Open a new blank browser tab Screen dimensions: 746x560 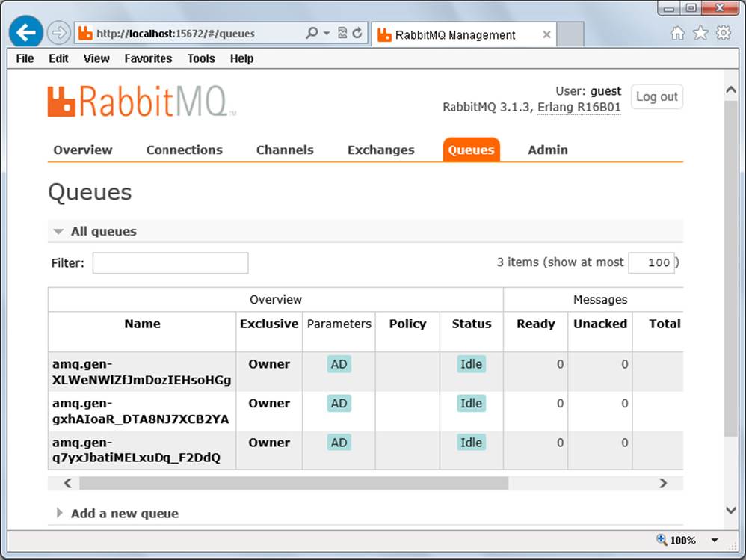coord(570,34)
